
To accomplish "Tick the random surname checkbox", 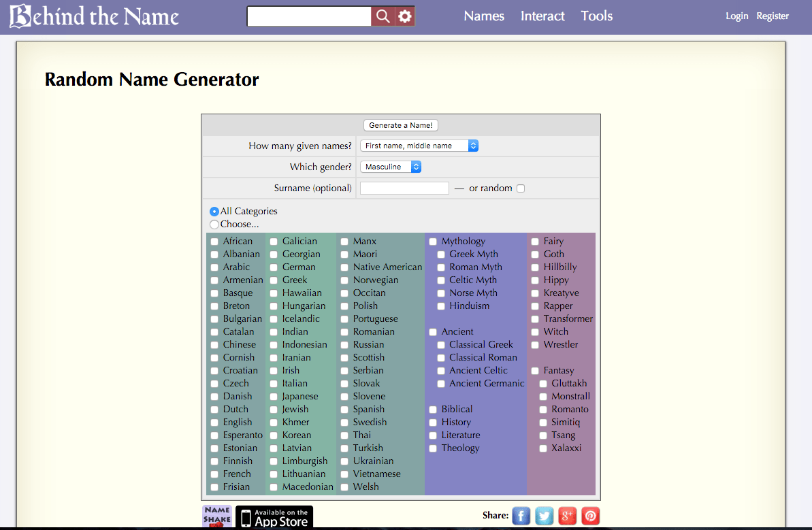I will coord(521,188).
